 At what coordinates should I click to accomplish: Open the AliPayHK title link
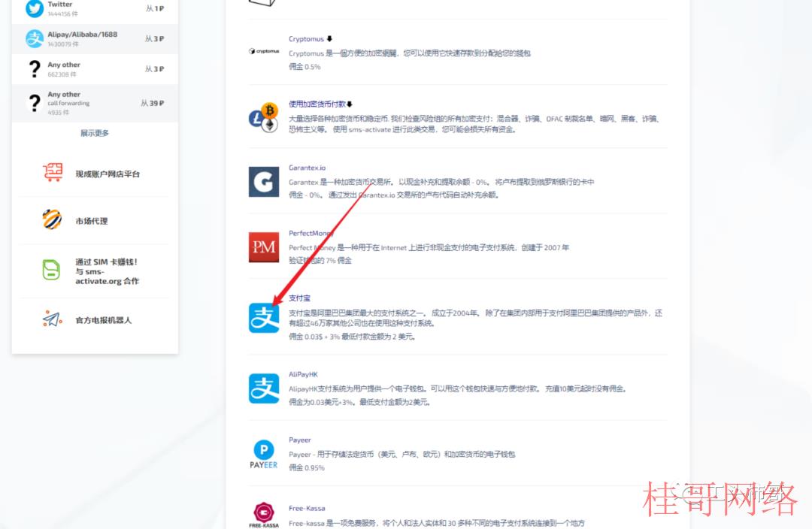[303, 374]
